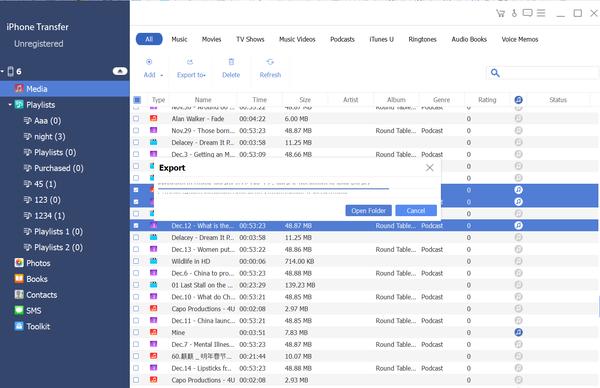The width and height of the screenshot is (600, 388).
Task: Click type icon of Wildlife in HD
Action: click(153, 261)
